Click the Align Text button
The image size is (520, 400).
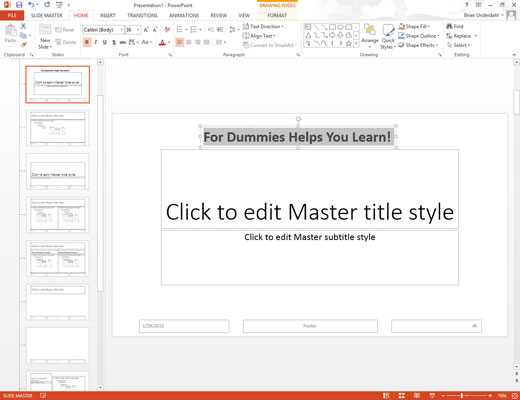coord(259,36)
